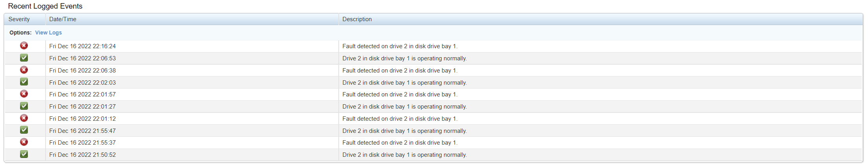
Task: Click the red fault icon at 22:06:38
Action: (24, 70)
